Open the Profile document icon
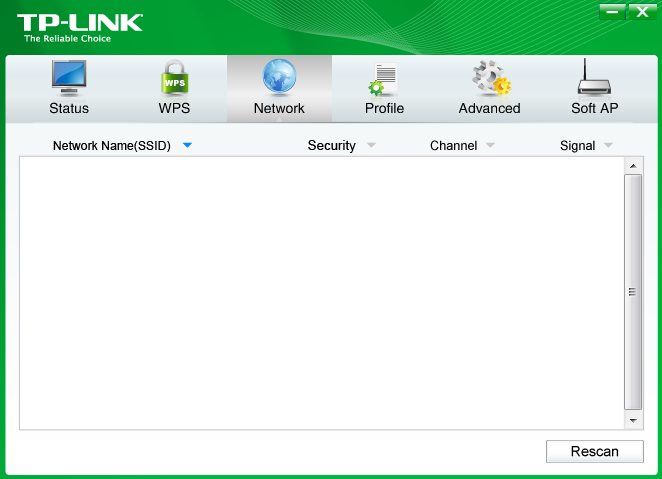The image size is (662, 479). [x=383, y=79]
